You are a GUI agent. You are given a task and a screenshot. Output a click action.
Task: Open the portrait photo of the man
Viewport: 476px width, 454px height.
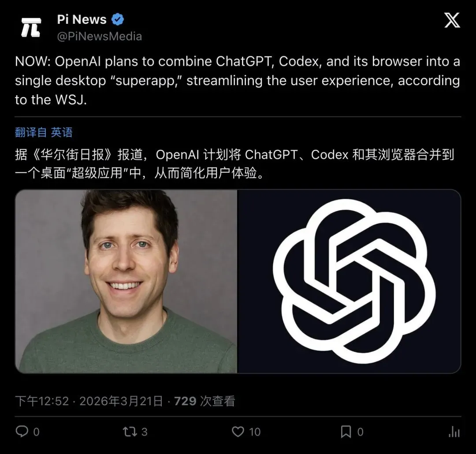coord(126,281)
